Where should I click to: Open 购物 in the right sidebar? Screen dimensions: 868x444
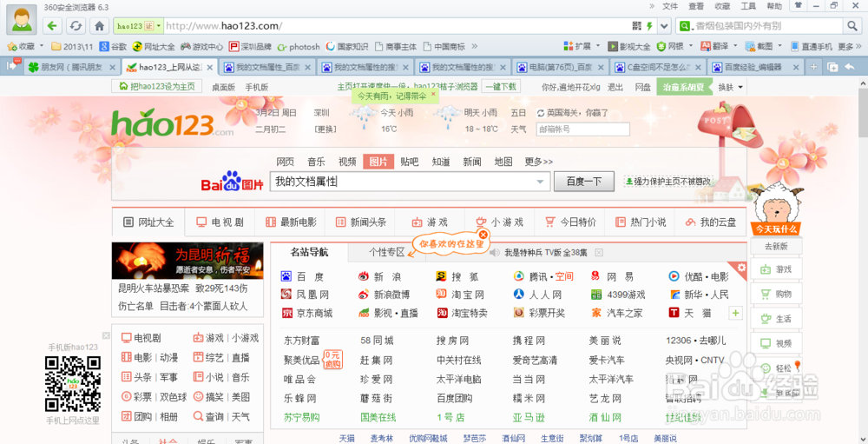pyautogui.click(x=777, y=294)
